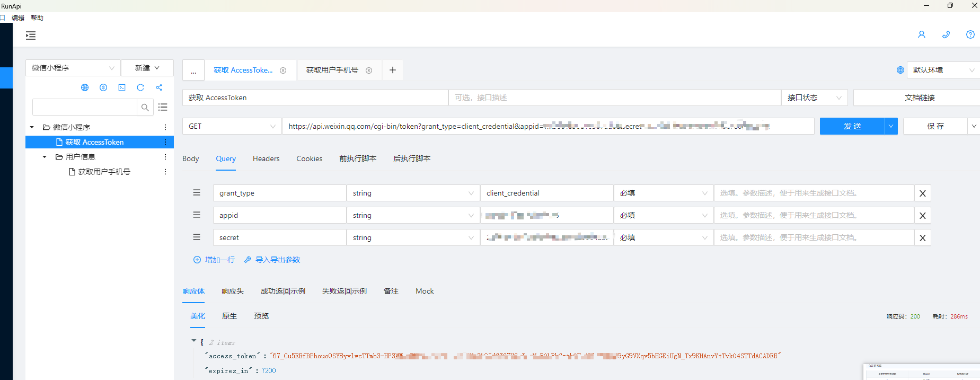Delete the secret parameter row

[x=923, y=238]
